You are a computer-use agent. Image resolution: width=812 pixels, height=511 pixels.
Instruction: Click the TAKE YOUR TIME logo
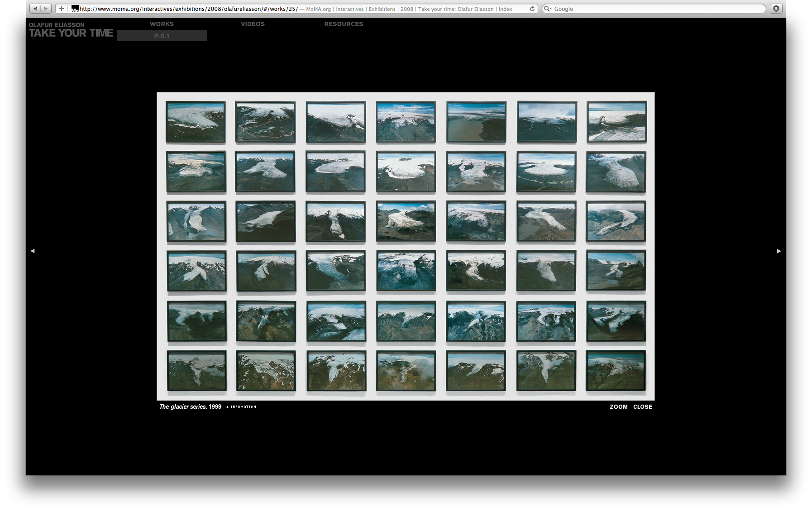click(x=71, y=33)
